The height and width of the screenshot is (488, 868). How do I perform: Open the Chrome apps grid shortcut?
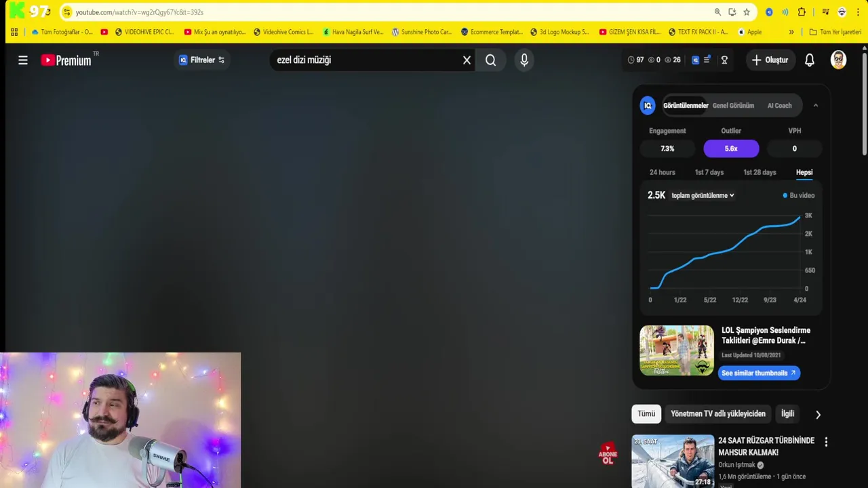click(x=14, y=32)
